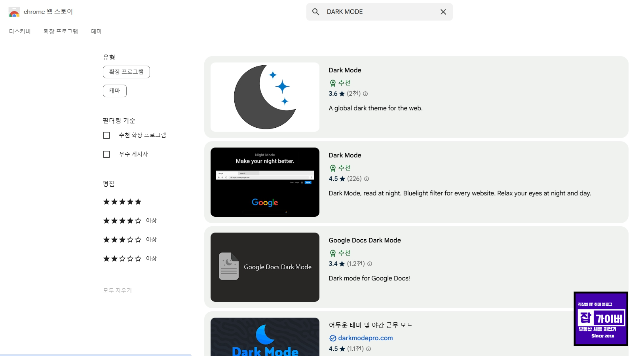Open the 어두운 테마 및 야간 근무 모드 title
The width and height of the screenshot is (644, 356).
(x=370, y=325)
